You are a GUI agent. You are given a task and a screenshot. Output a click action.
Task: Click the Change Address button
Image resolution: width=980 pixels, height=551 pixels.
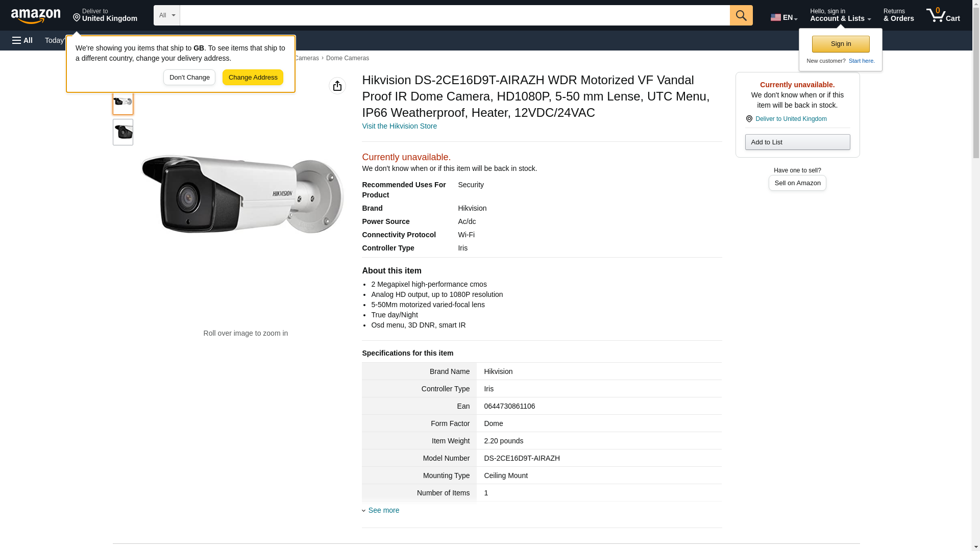pyautogui.click(x=253, y=78)
